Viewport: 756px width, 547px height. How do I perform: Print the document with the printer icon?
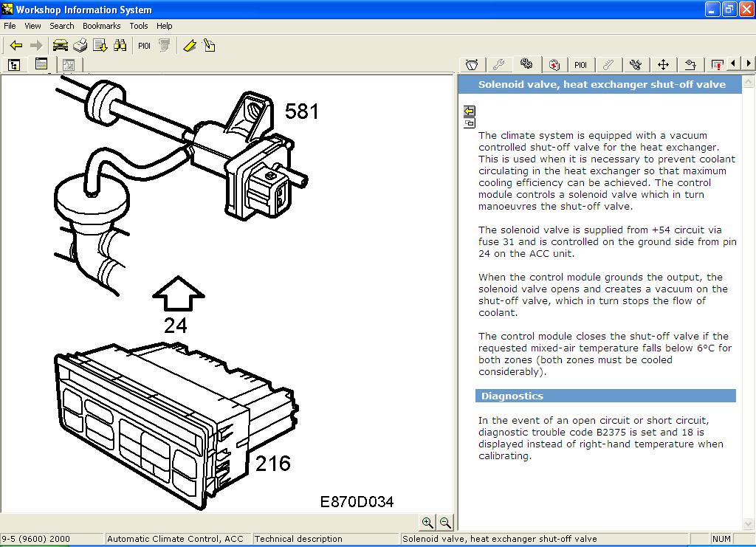tap(79, 45)
